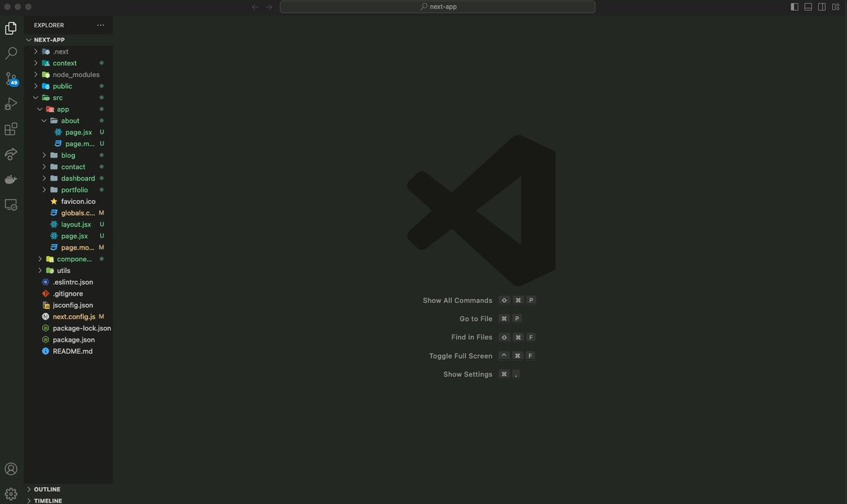Viewport: 847px width, 504px height.
Task: Expand the dashboard folder
Action: [68, 179]
